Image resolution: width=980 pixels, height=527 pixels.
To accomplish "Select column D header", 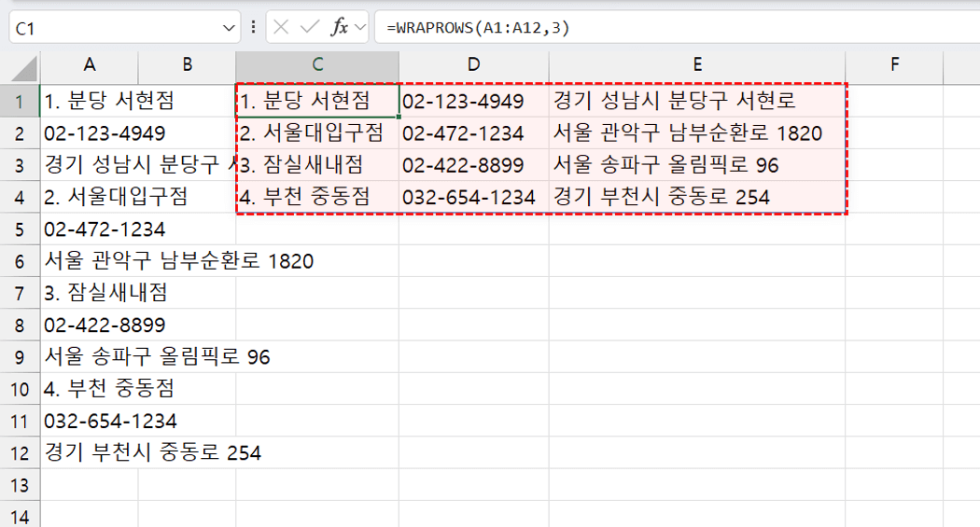I will 474,64.
